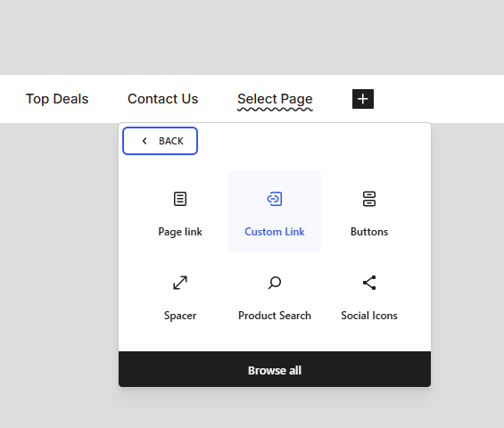
Task: Add the Spacer block arrow icon
Action: (x=180, y=283)
